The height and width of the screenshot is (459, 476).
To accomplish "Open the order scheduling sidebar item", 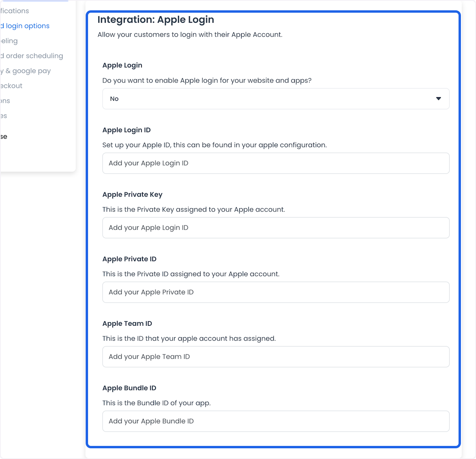I will tap(32, 56).
